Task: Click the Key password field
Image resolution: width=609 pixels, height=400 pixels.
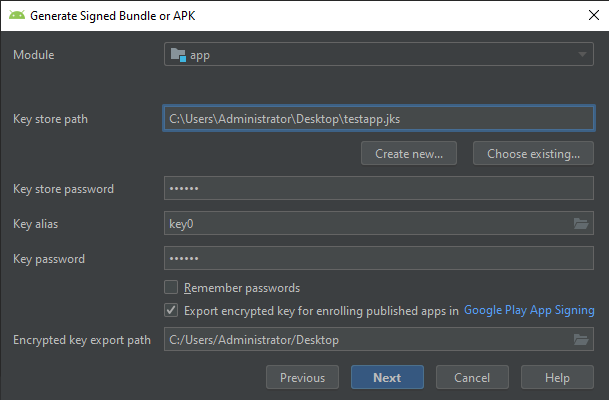Action: tap(378, 259)
